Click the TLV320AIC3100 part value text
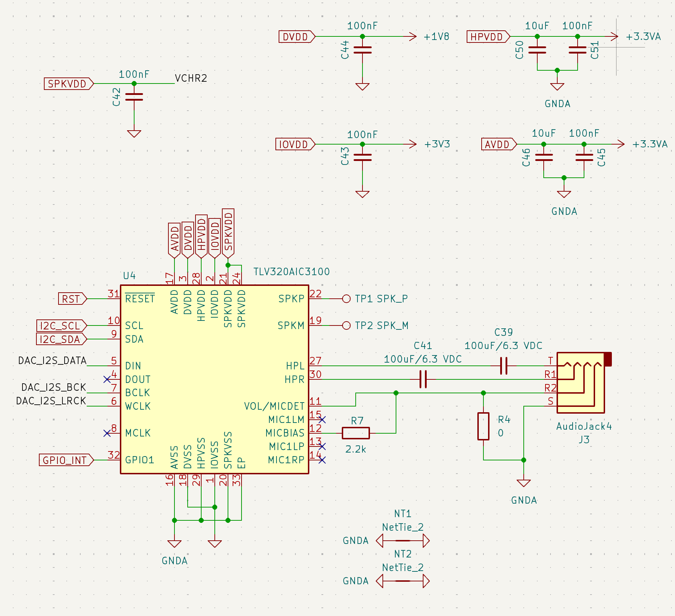675x616 pixels. [291, 272]
